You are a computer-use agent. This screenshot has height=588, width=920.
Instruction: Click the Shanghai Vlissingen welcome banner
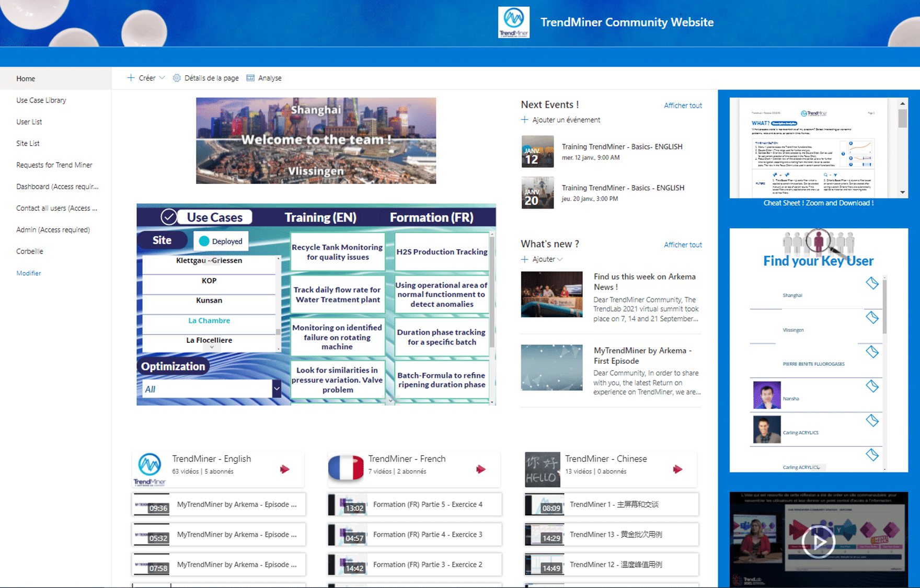[x=316, y=141]
